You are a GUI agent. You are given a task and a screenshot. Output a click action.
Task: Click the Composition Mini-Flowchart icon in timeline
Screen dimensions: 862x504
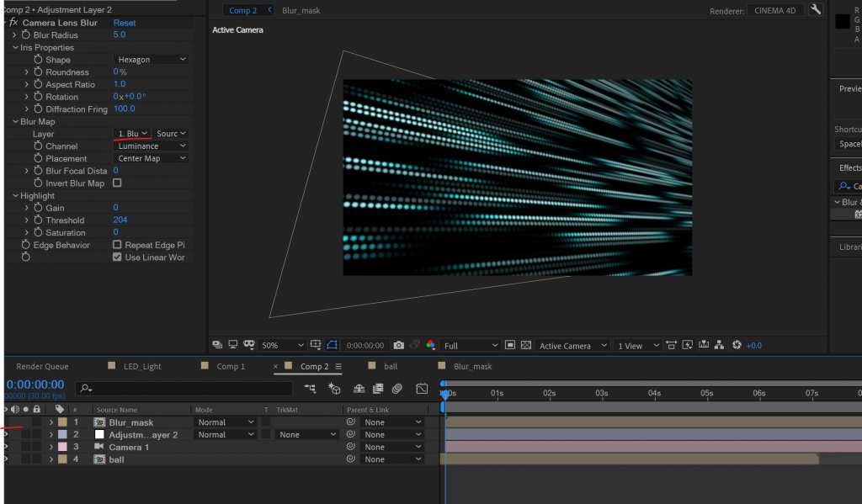(x=311, y=389)
